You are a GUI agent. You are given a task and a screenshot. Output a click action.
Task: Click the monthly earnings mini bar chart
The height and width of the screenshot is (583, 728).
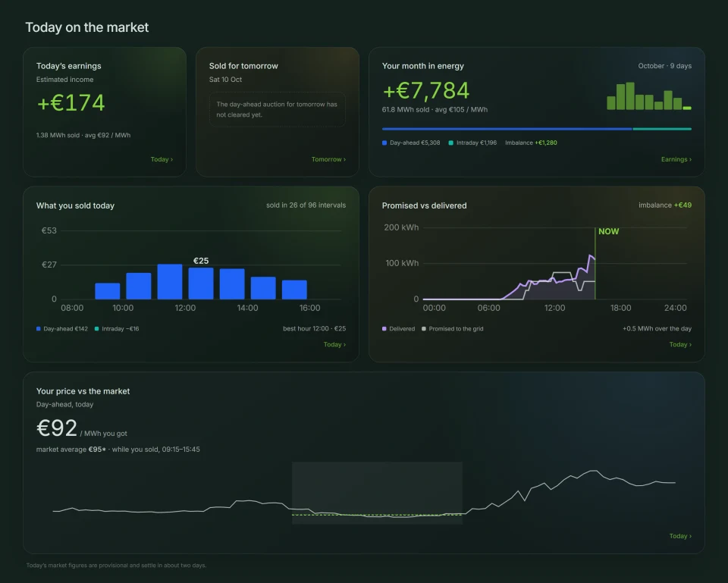coord(649,96)
